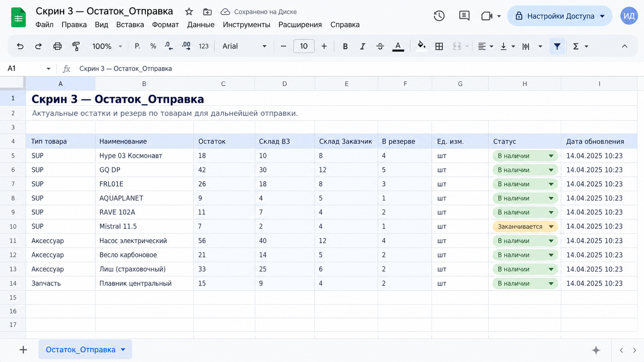
Task: Apply percent format icon
Action: point(153,46)
